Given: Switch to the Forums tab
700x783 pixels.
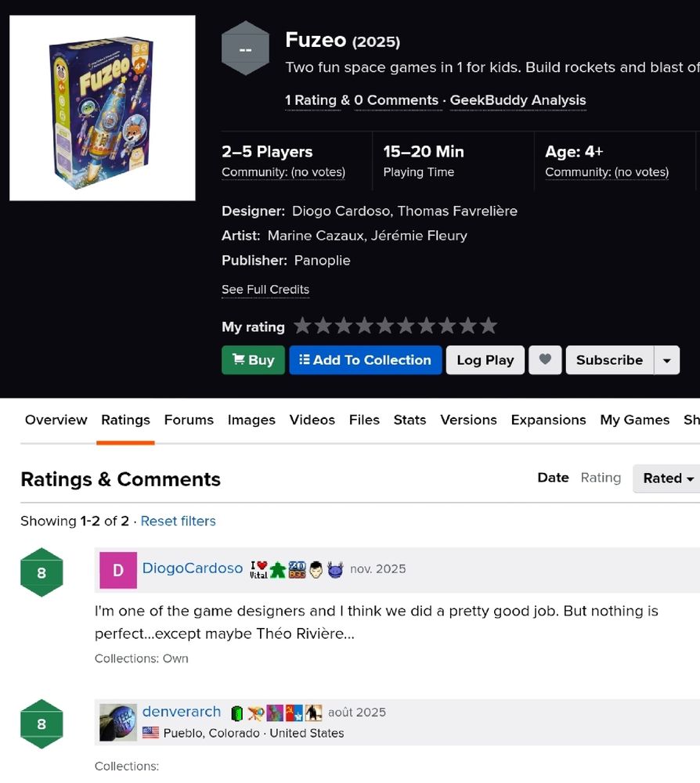Looking at the screenshot, I should [x=189, y=420].
